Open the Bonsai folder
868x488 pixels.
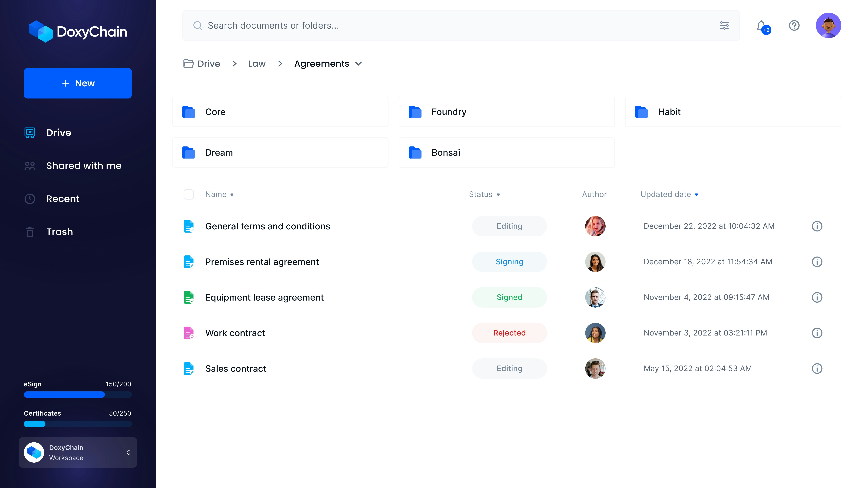(507, 152)
